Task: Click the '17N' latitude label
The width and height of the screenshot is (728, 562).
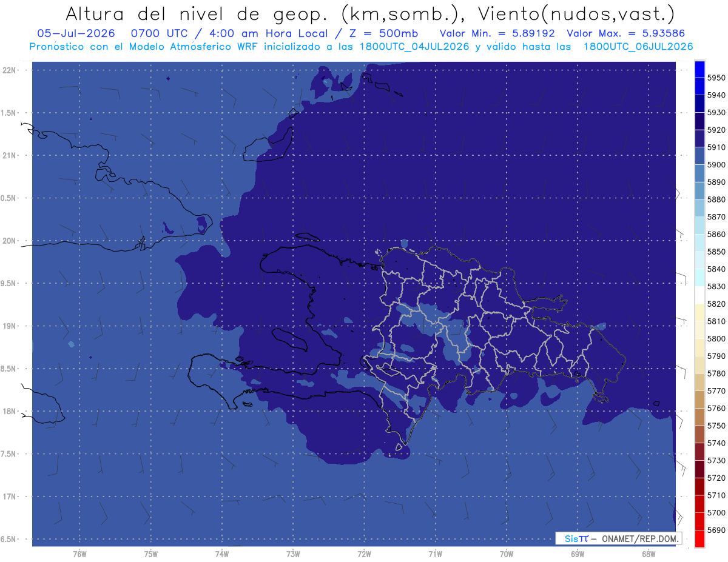Action: [9, 497]
